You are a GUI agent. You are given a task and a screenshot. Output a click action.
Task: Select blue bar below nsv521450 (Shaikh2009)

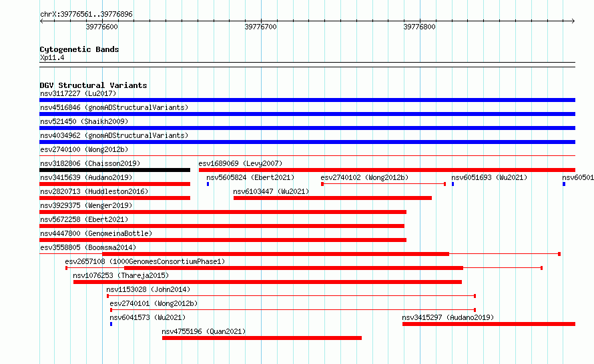(x=307, y=128)
